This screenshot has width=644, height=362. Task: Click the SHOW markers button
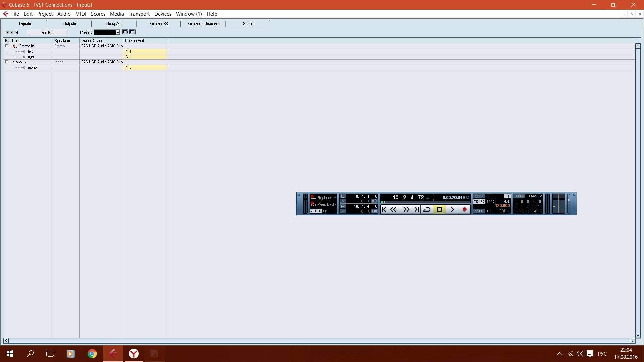(x=519, y=196)
